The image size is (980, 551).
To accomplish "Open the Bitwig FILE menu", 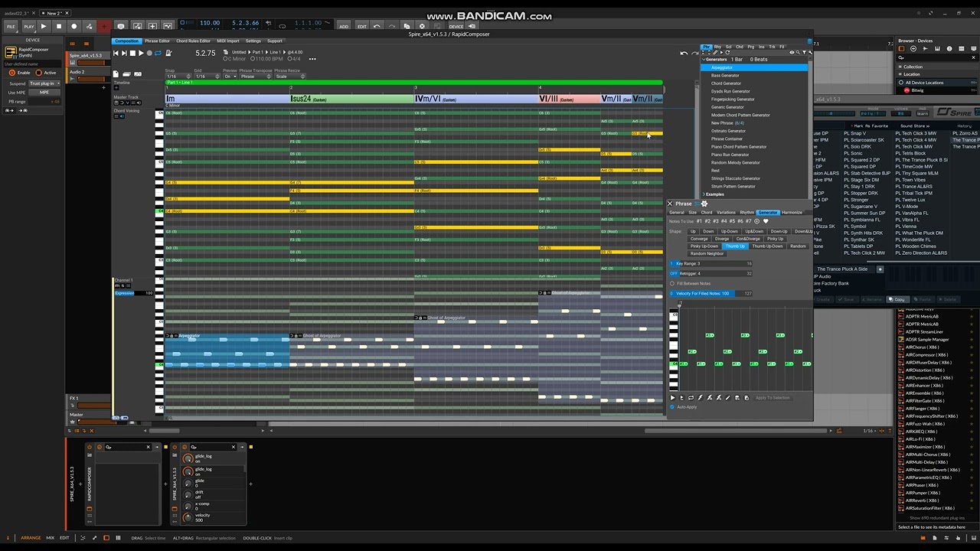I will (11, 27).
